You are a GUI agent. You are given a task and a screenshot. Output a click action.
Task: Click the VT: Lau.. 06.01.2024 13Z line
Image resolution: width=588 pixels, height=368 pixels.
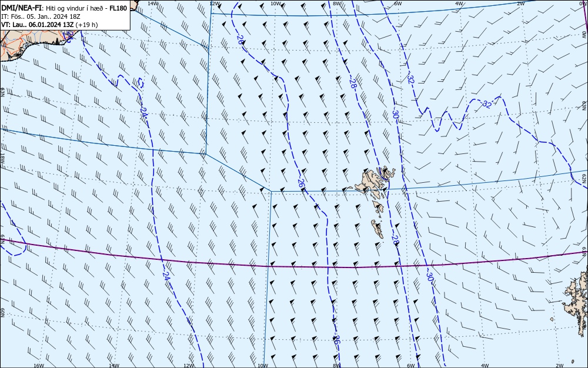pos(38,25)
